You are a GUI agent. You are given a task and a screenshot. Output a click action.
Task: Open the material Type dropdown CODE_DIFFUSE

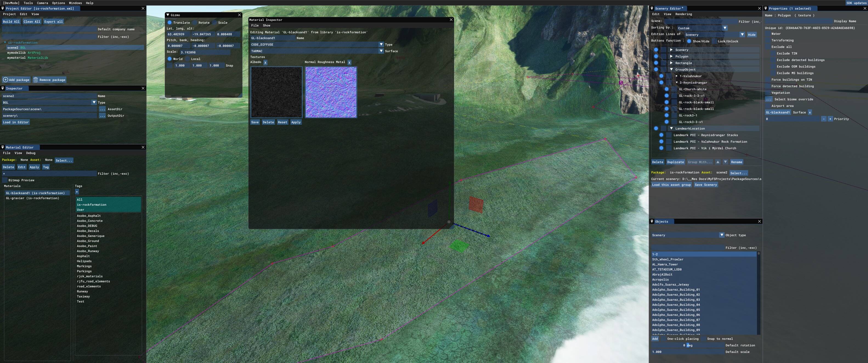click(381, 44)
